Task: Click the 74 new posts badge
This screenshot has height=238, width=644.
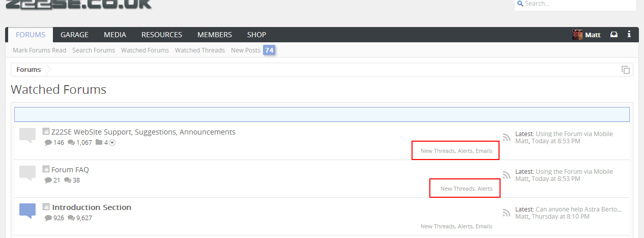Action: [269, 50]
